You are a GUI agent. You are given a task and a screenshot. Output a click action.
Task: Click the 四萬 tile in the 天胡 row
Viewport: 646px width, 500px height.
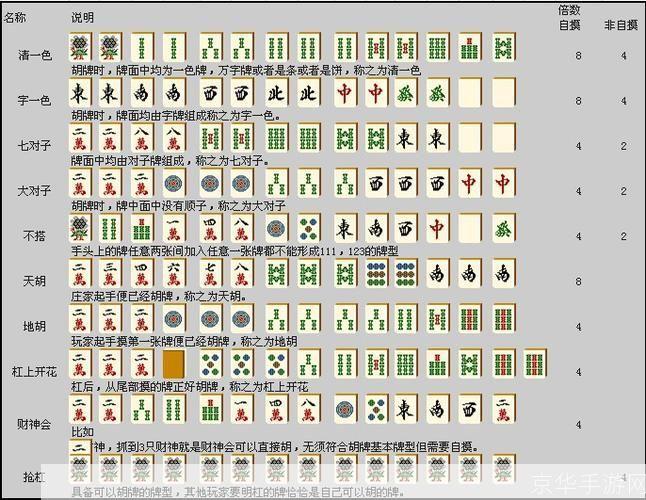pyautogui.click(x=143, y=273)
